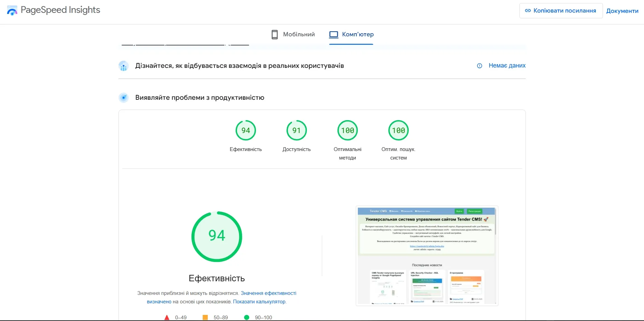Select the Оптим. пошук. систем gauge
Image resolution: width=644 pixels, height=321 pixels.
pos(398,131)
